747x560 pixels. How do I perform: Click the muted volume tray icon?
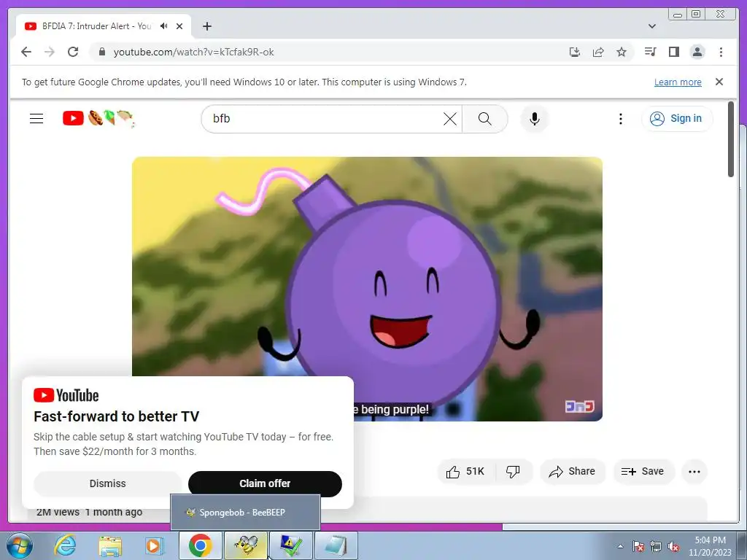click(x=673, y=546)
